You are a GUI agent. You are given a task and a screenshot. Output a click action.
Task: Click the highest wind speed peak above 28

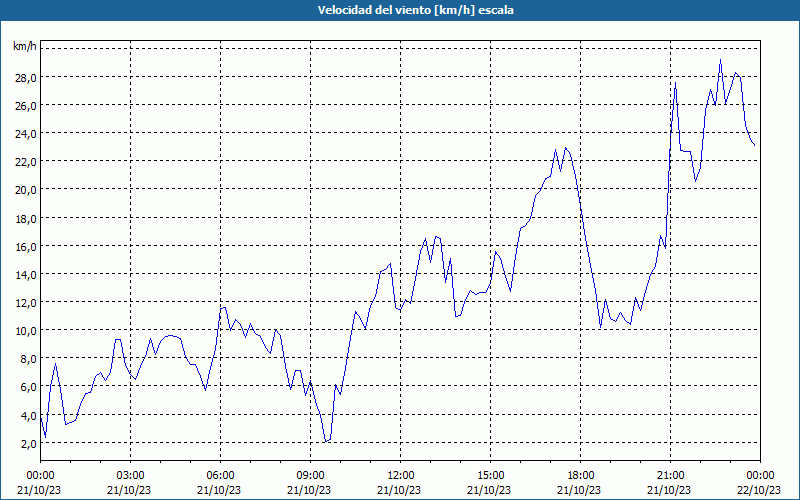pos(720,60)
